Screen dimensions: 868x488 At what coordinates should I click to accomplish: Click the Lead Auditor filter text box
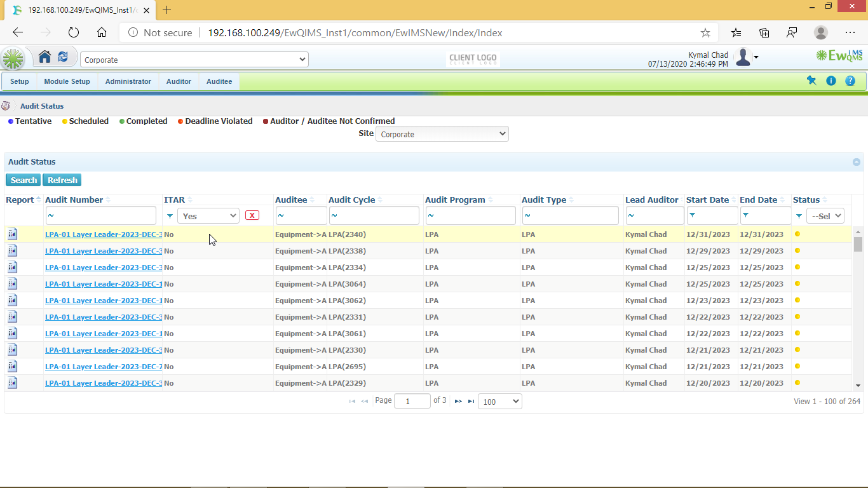pos(654,215)
